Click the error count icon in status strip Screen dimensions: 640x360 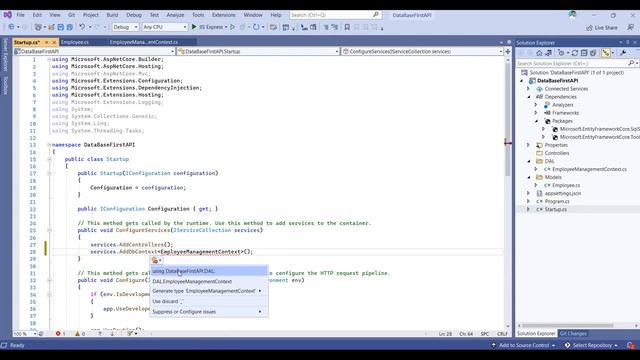58,334
